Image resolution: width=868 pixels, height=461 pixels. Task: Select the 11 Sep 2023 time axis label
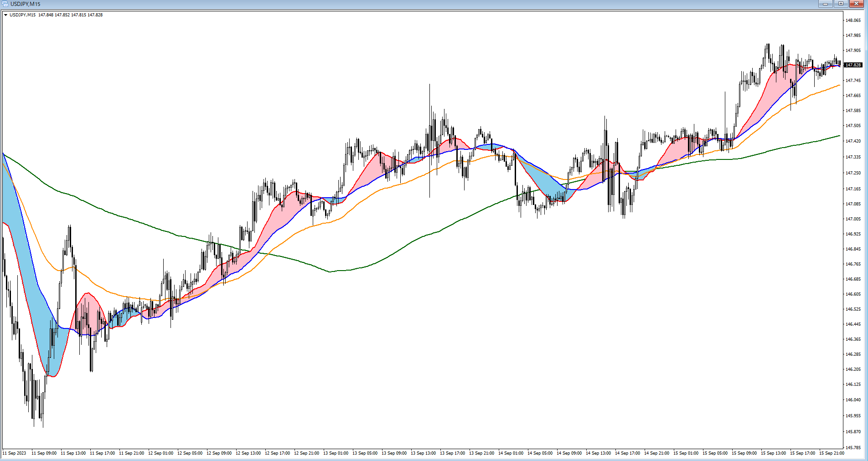tap(15, 453)
